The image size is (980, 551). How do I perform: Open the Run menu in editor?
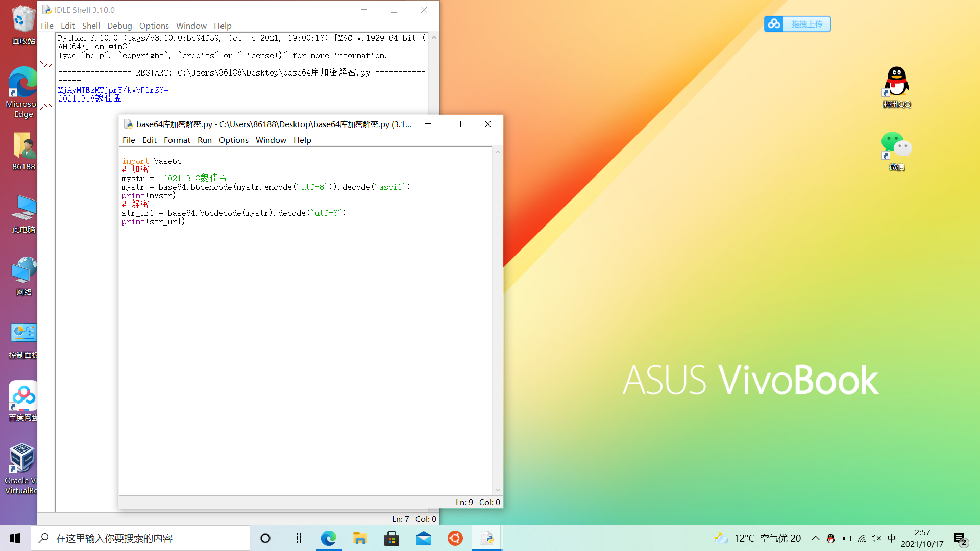click(204, 140)
